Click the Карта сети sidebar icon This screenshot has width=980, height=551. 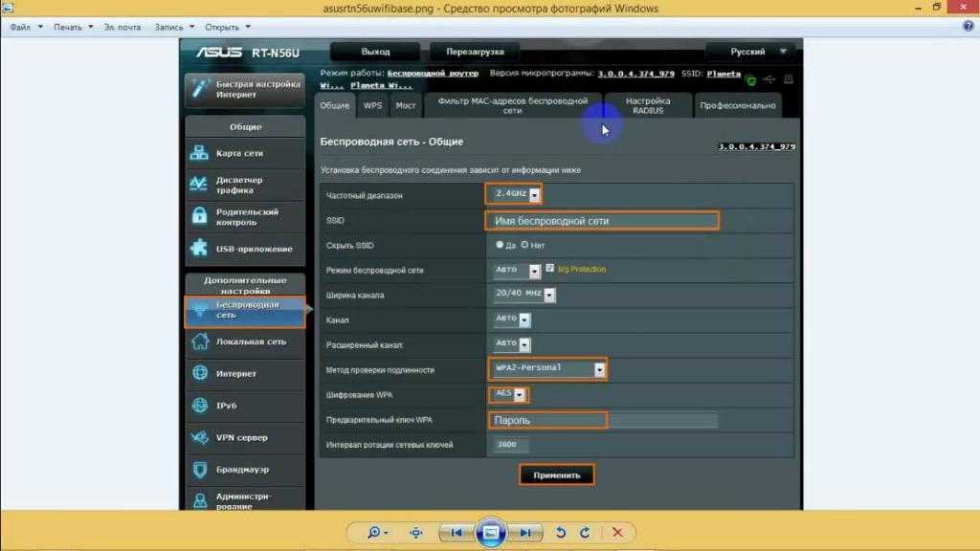(x=200, y=153)
